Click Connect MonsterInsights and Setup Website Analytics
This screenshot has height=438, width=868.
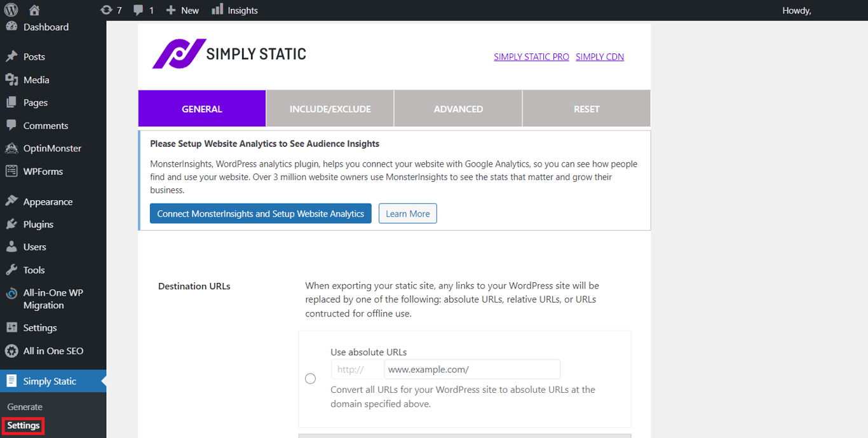click(261, 213)
